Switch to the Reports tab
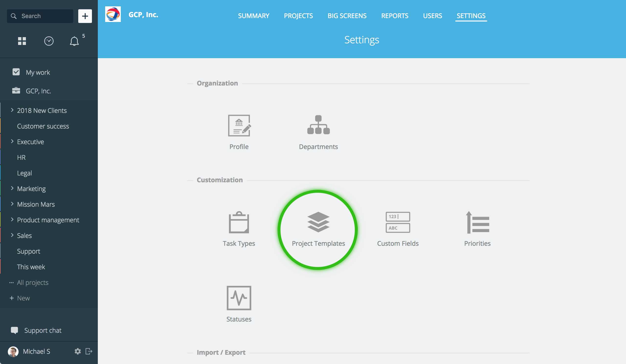Viewport: 626px width, 364px height. [394, 16]
